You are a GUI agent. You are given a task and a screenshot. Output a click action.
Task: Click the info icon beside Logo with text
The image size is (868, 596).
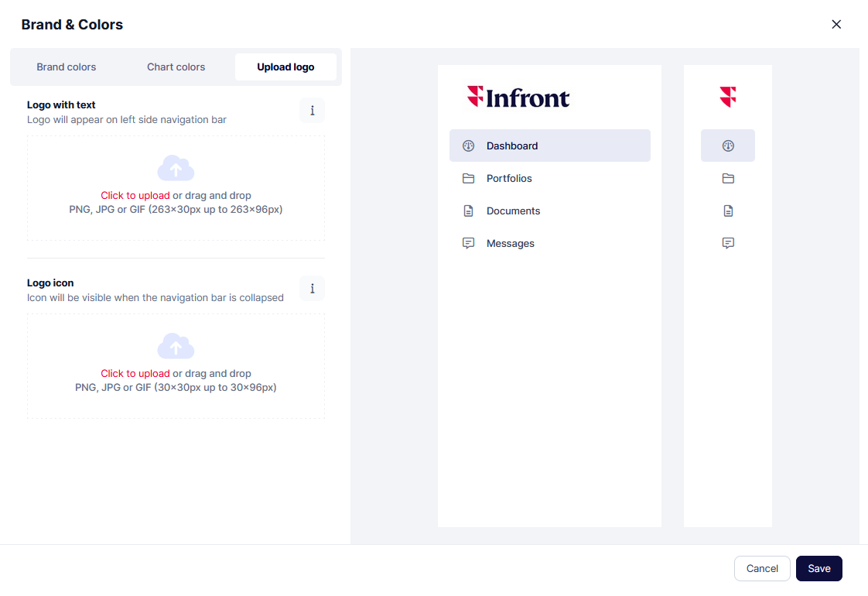tap(312, 111)
